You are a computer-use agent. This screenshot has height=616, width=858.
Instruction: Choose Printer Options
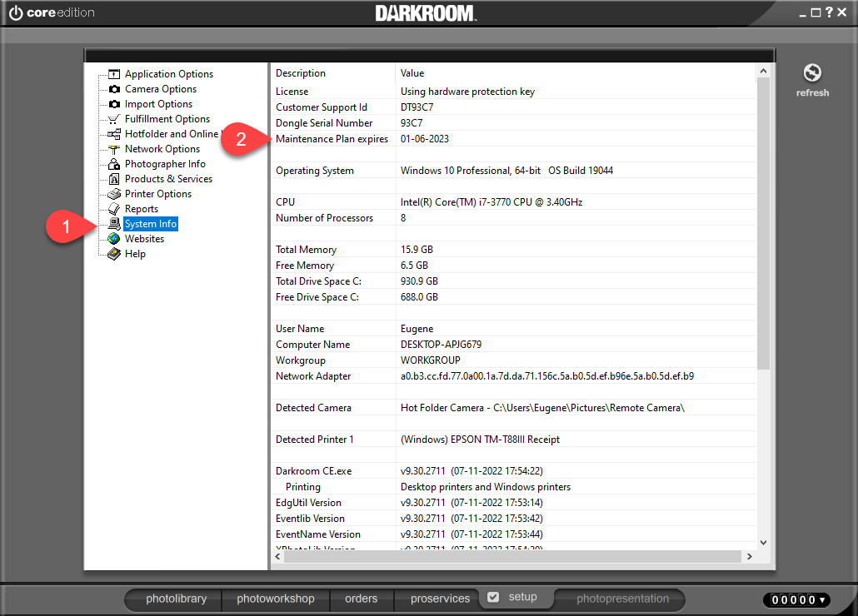coord(158,194)
